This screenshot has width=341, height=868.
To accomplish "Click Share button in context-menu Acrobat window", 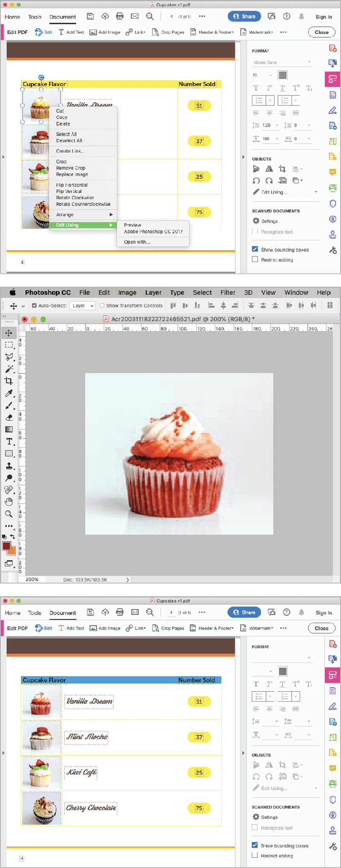I will pos(245,16).
